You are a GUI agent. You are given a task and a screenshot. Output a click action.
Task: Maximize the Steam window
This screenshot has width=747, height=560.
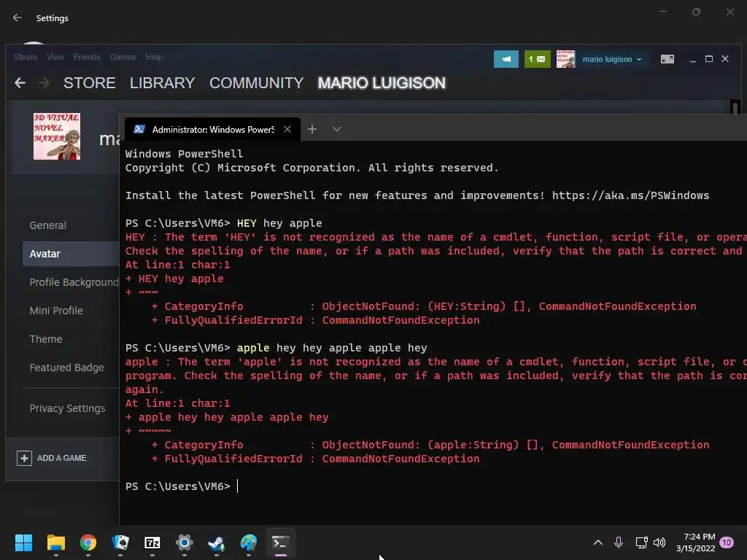point(709,59)
